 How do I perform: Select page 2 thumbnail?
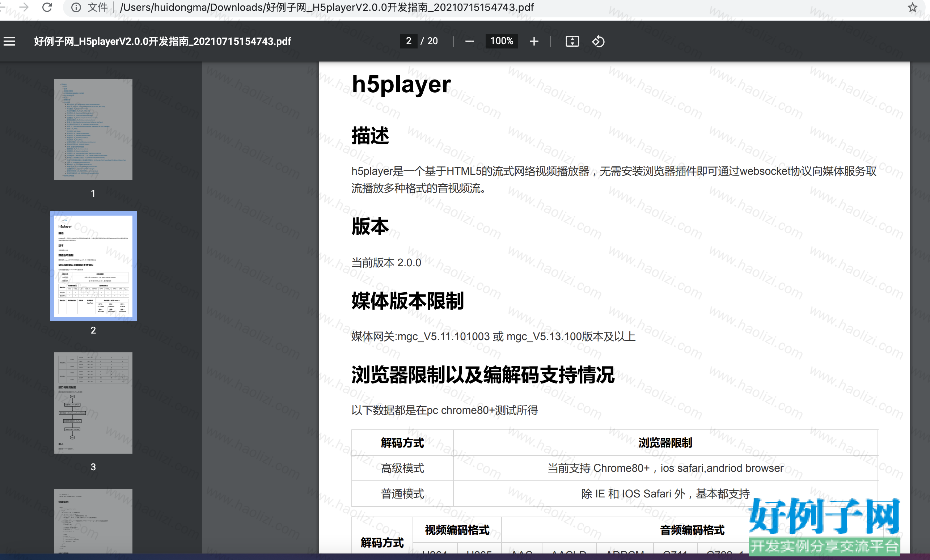click(x=93, y=266)
